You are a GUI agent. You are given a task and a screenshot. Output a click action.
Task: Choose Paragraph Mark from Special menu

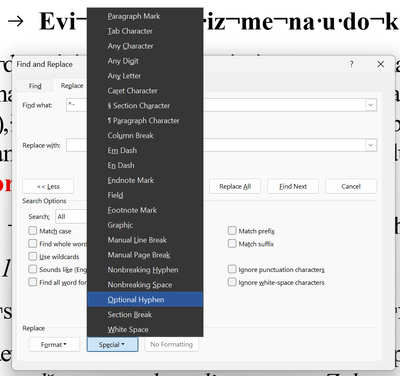coord(145,16)
